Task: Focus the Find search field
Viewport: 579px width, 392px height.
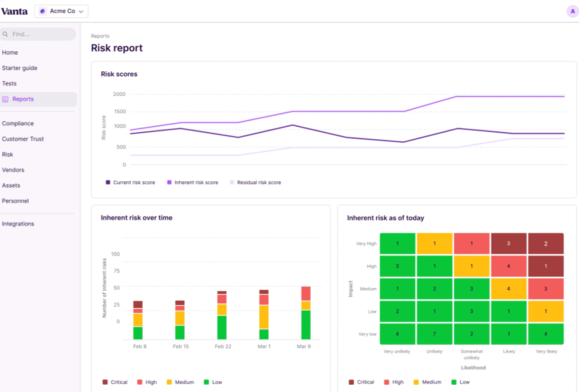Action: coord(40,34)
